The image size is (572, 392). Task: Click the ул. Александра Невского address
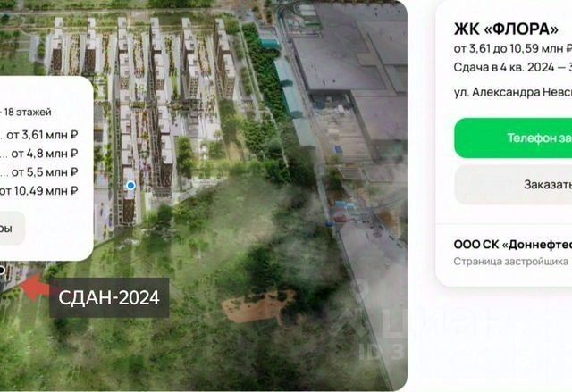point(512,92)
